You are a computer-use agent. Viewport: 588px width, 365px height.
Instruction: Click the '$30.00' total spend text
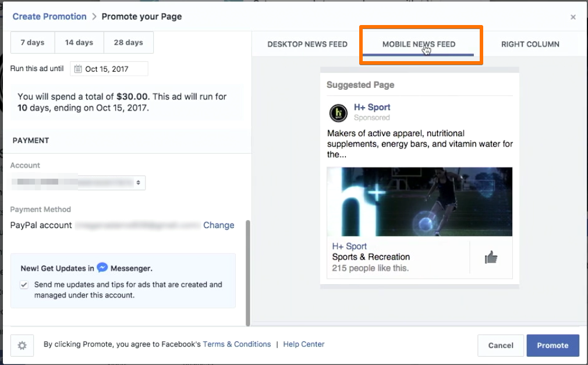click(x=132, y=97)
